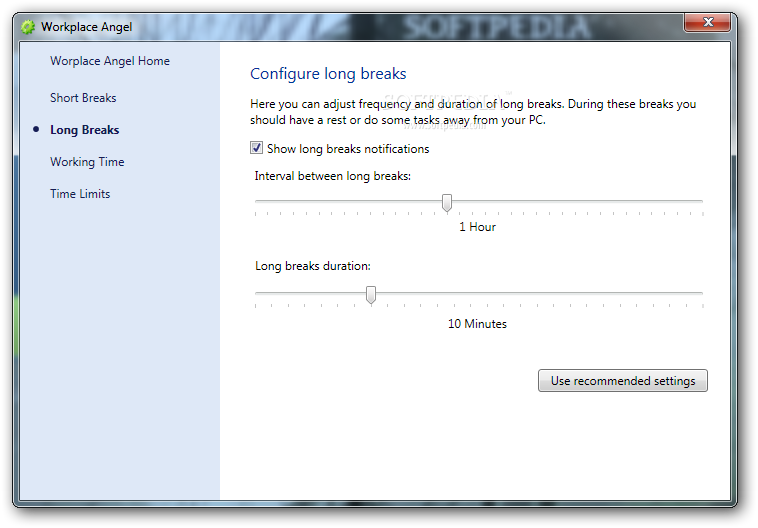The image size is (758, 528).
Task: Click the long breaks duration slider thumb
Action: (x=371, y=294)
